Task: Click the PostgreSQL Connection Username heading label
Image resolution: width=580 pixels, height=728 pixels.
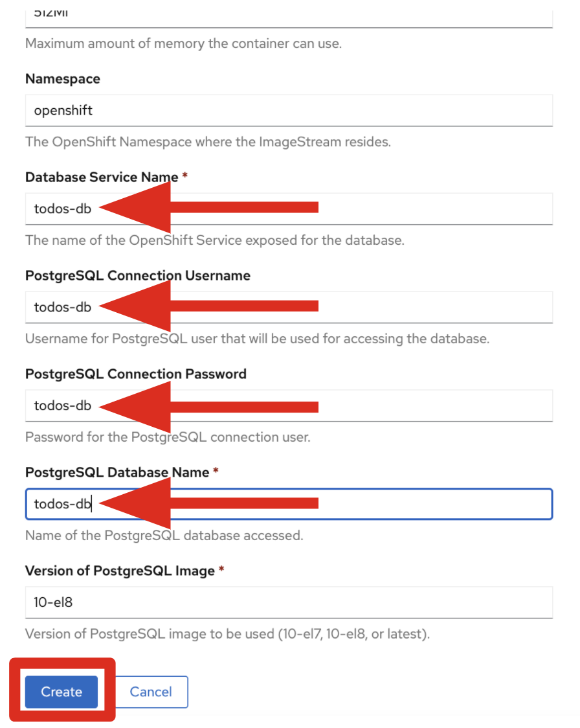Action: (x=137, y=276)
